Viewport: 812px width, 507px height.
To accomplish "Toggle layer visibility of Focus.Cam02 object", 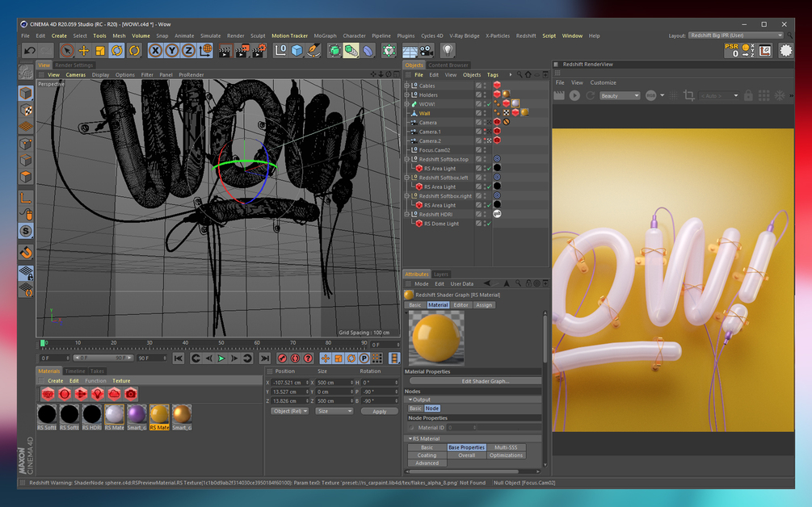I will pyautogui.click(x=478, y=150).
